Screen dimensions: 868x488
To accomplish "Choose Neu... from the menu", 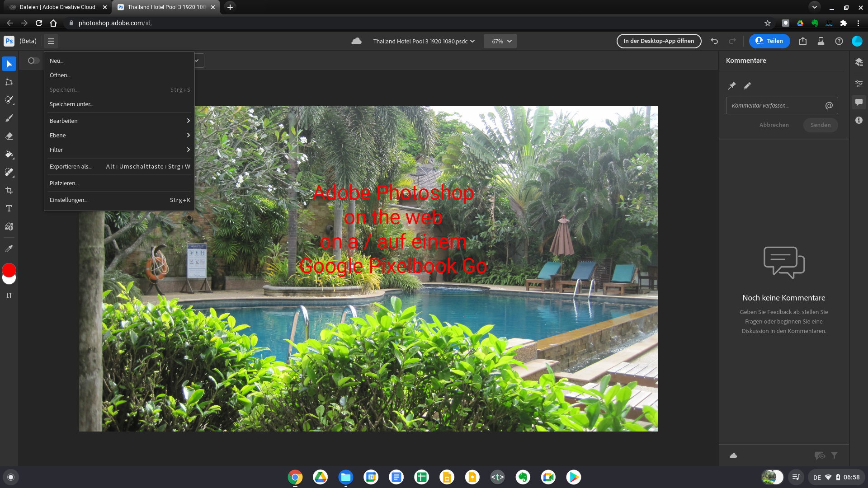I will click(119, 61).
